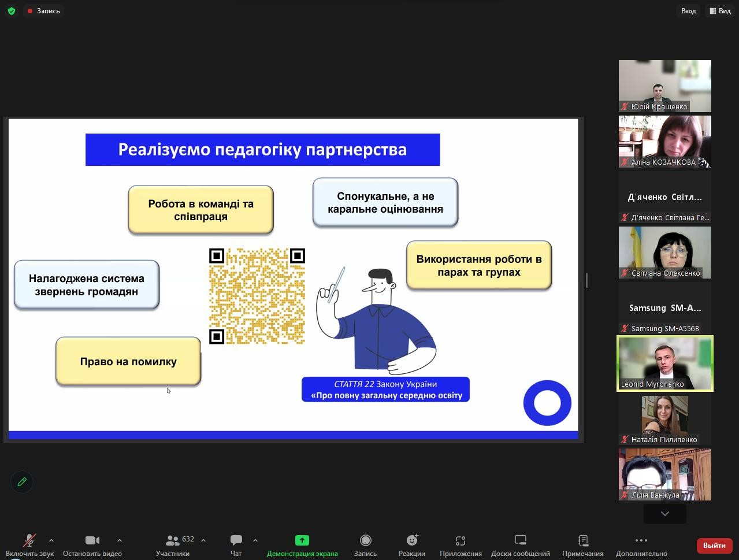Viewport: 739px width, 560px height.
Task: Toggle camera with Остановить видео
Action: (x=92, y=544)
